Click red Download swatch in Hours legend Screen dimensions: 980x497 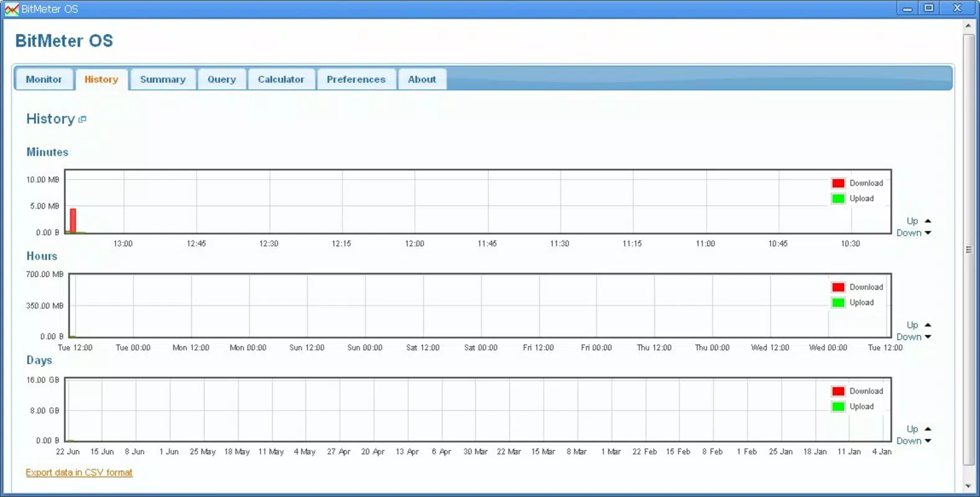point(838,287)
